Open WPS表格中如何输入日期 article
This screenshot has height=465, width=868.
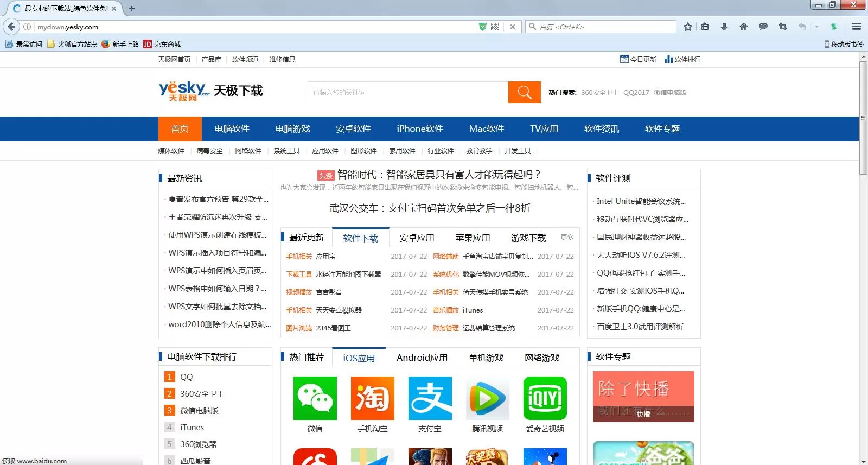[218, 289]
